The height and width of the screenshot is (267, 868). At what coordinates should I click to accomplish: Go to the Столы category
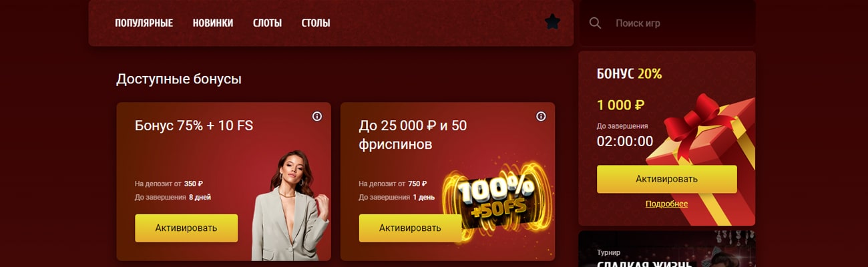[x=316, y=23]
